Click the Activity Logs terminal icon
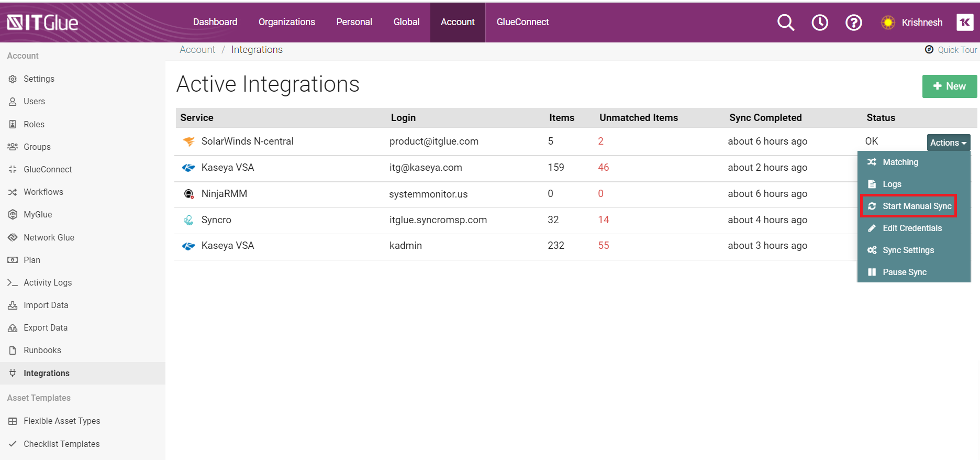Image resolution: width=980 pixels, height=460 pixels. [13, 282]
